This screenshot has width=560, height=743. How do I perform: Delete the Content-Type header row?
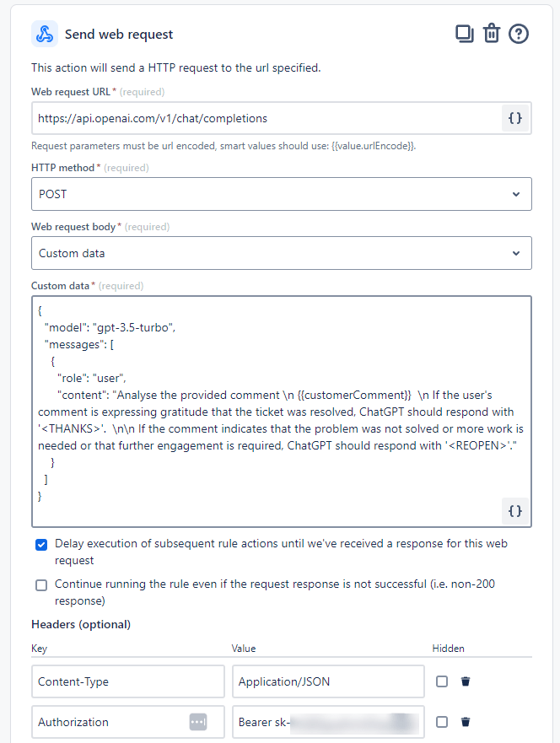[x=466, y=681]
